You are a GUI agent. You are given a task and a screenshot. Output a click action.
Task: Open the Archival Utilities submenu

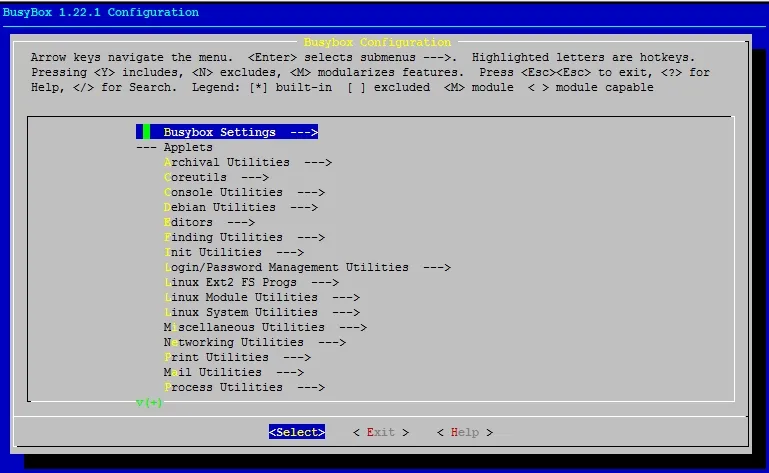pyautogui.click(x=248, y=162)
